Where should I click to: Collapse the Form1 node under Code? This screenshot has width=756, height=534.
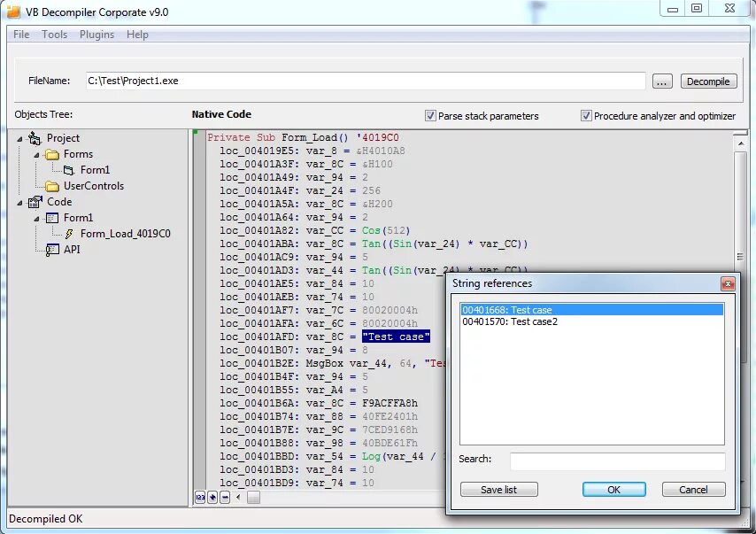[x=36, y=219]
